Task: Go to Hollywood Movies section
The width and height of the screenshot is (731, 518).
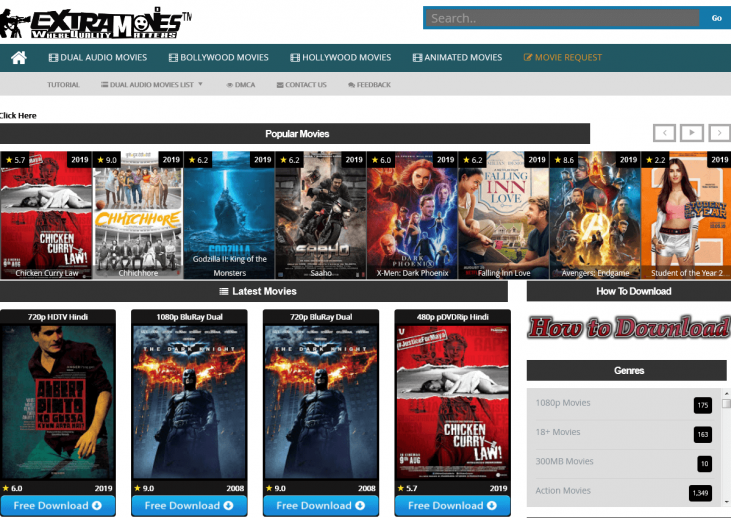Action: pyautogui.click(x=339, y=58)
